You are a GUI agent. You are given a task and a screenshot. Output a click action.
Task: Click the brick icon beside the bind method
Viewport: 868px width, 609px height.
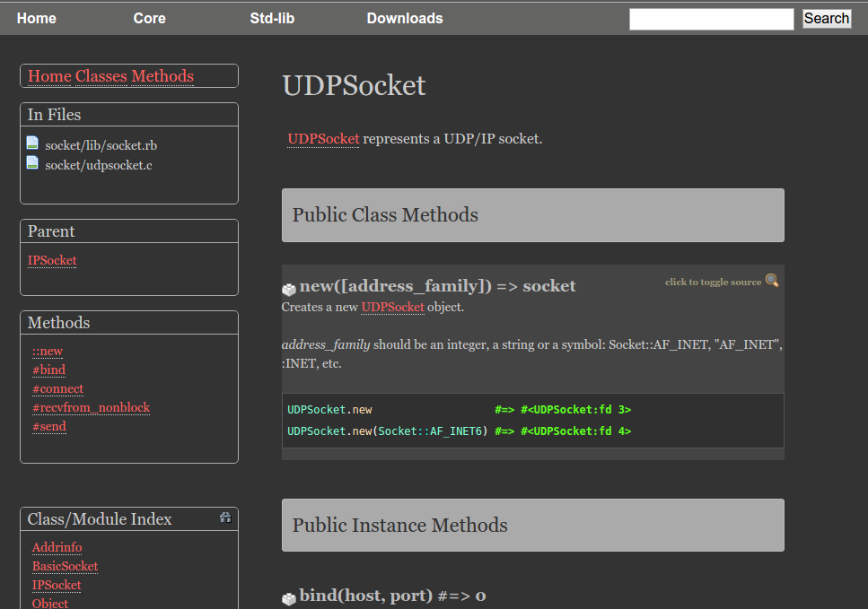[289, 598]
